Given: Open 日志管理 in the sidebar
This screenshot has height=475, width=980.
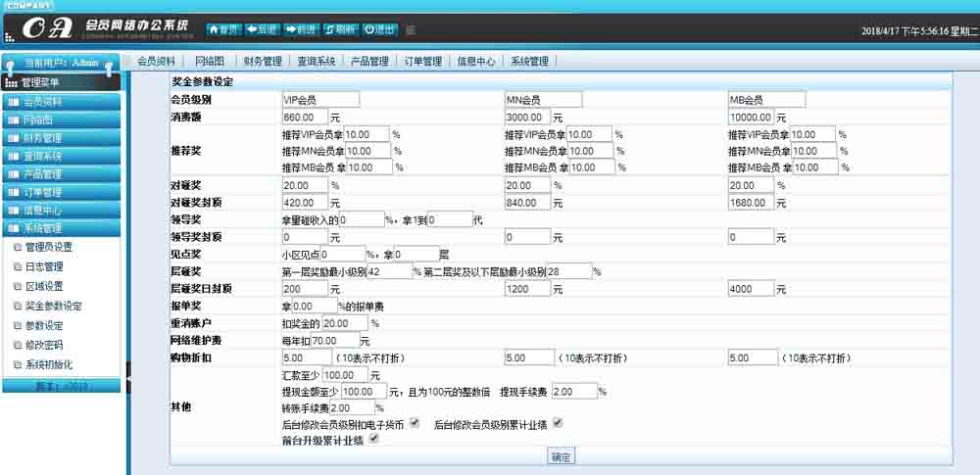Looking at the screenshot, I should click(43, 266).
